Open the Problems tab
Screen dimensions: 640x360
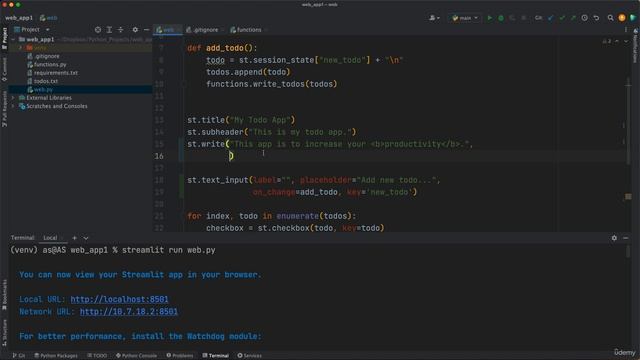point(180,356)
